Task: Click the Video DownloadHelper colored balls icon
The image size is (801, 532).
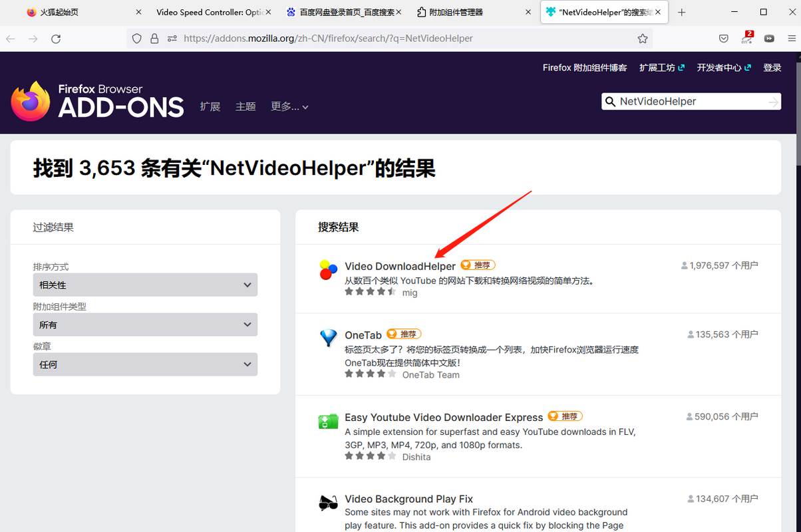Action: [329, 269]
